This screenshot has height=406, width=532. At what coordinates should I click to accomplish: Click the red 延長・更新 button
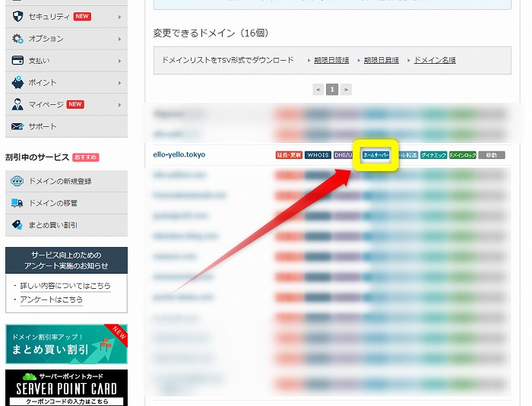coord(289,155)
